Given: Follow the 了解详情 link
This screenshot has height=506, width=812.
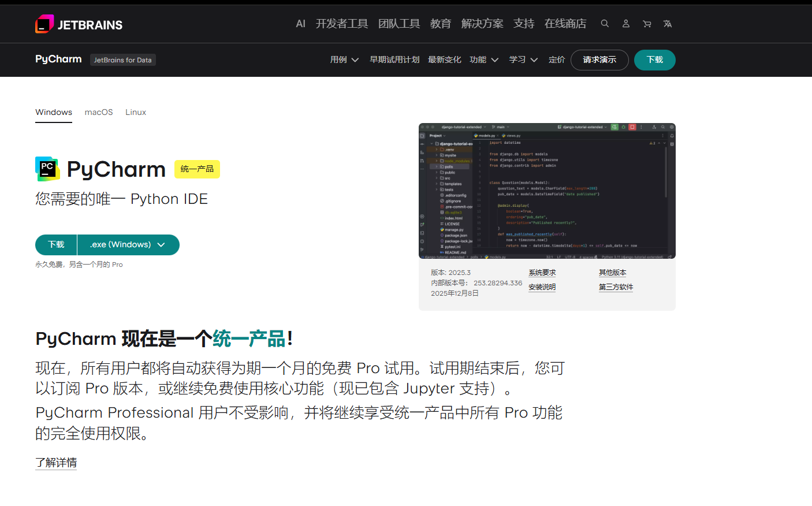Looking at the screenshot, I should coord(56,463).
